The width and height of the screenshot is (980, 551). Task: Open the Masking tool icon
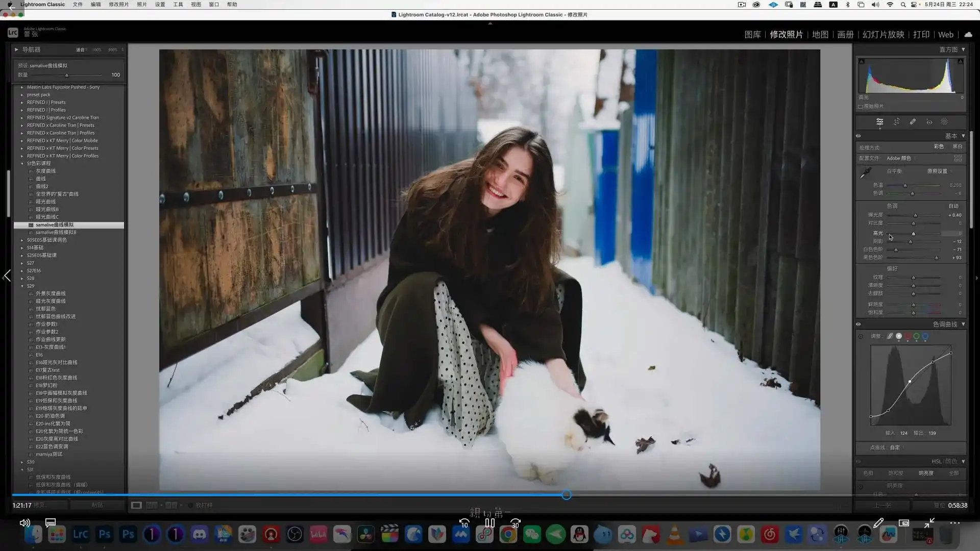pos(944,122)
